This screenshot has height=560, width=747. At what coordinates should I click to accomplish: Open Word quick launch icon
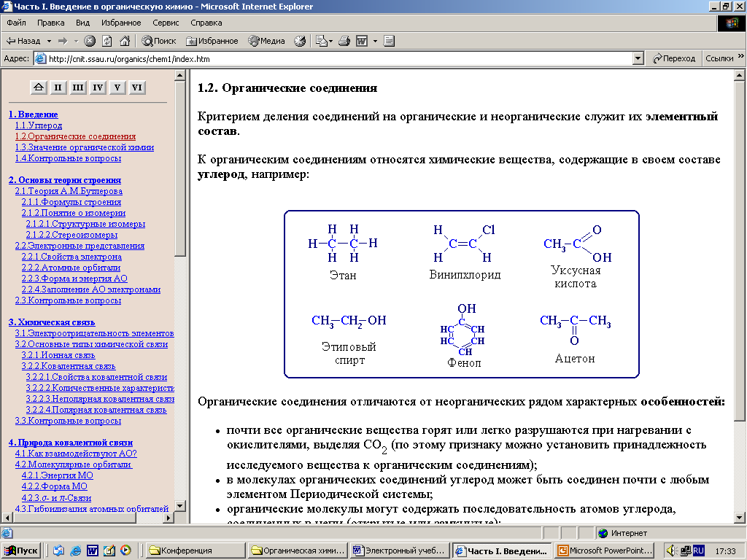coord(93,551)
